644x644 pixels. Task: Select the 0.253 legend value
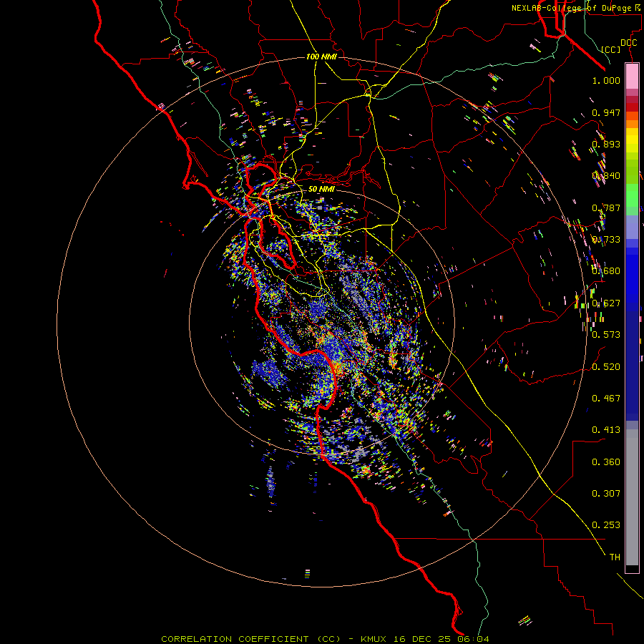coord(606,525)
